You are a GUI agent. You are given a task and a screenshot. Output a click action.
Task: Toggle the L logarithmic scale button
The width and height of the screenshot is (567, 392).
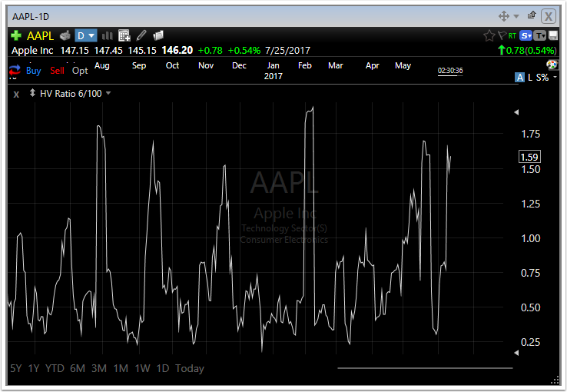(x=530, y=78)
